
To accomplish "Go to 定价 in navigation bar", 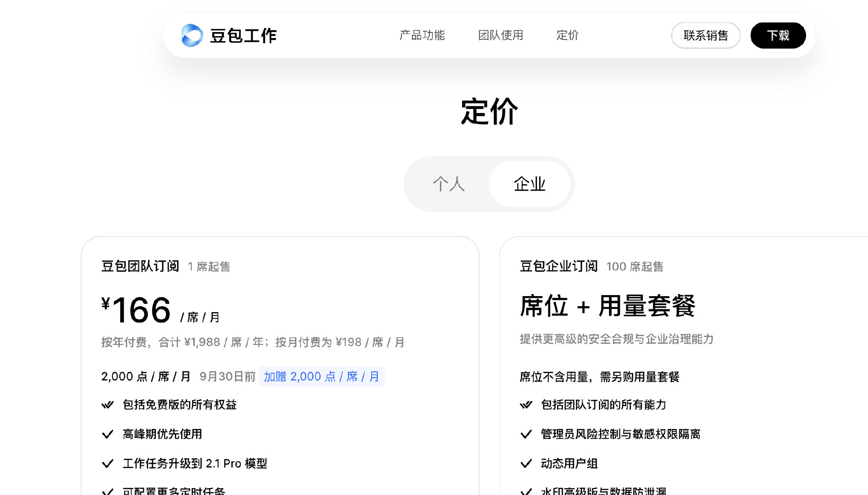I will pos(568,35).
